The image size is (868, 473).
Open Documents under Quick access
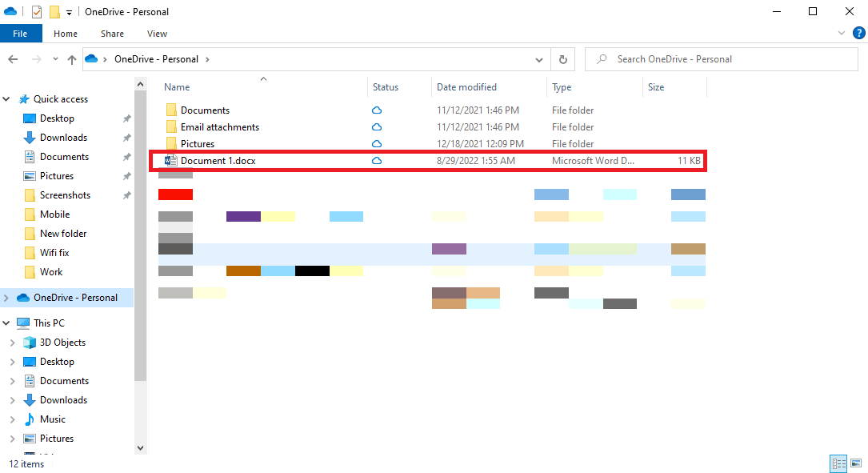point(64,157)
